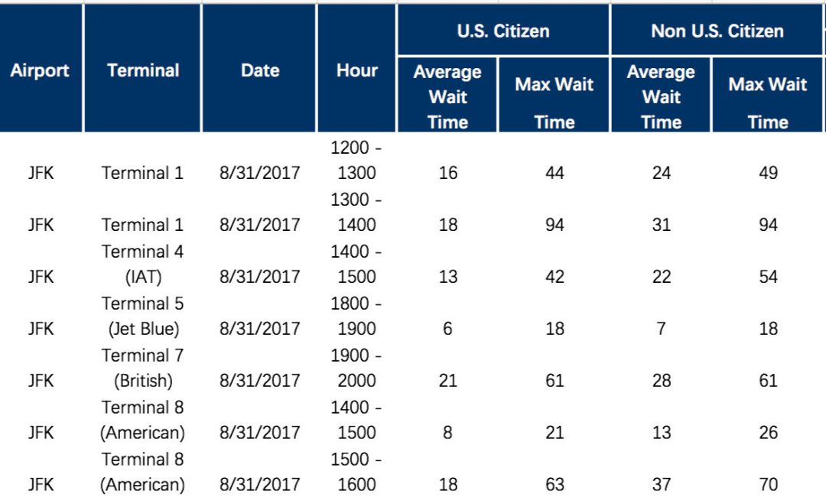
Task: Select the Terminal 4 (IAT) cell
Action: click(x=143, y=264)
